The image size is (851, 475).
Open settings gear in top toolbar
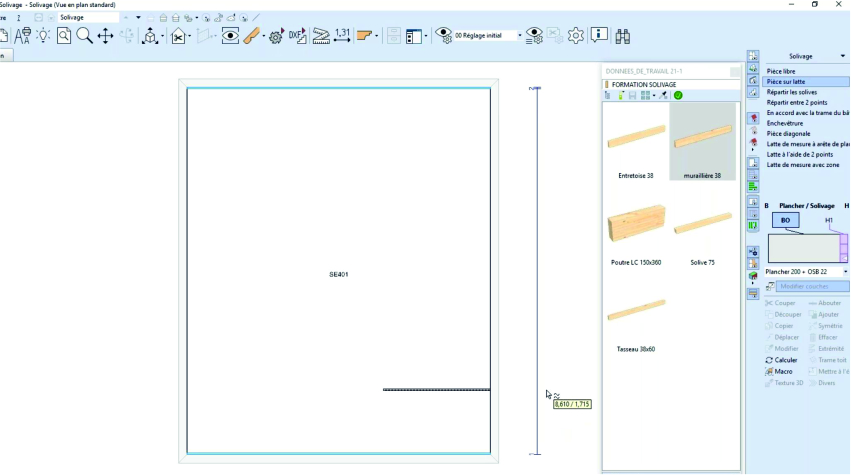click(576, 36)
